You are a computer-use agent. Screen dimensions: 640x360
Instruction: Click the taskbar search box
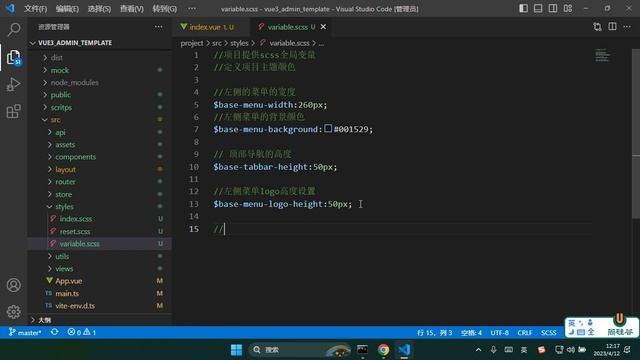[x=300, y=350]
